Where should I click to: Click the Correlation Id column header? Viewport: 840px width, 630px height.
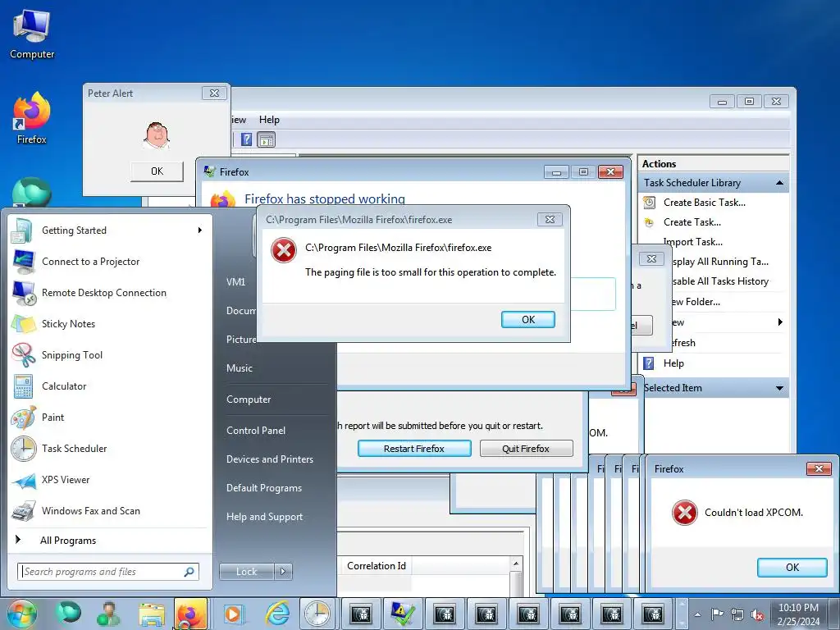pyautogui.click(x=377, y=566)
